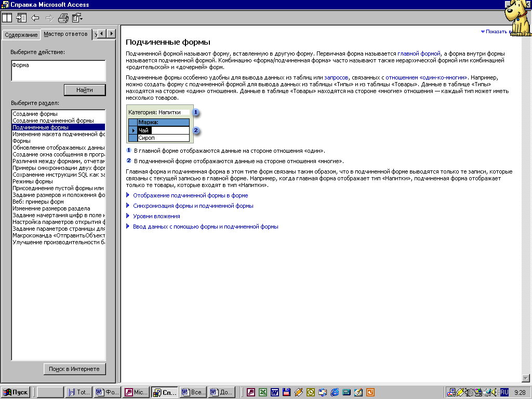Select the topic Обновление отображаемых данных

point(58,148)
